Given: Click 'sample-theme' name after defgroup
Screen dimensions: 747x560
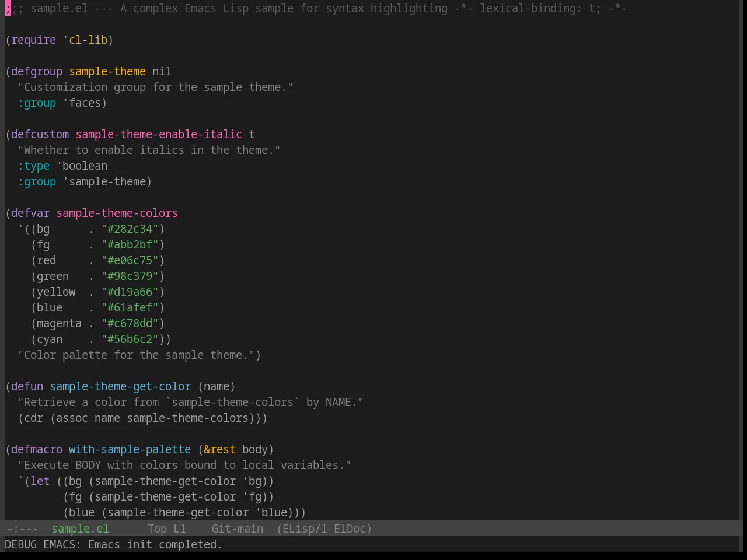Looking at the screenshot, I should click(107, 71).
